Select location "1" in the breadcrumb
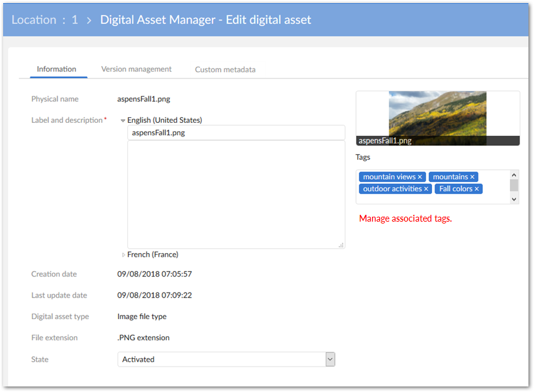 [x=74, y=19]
